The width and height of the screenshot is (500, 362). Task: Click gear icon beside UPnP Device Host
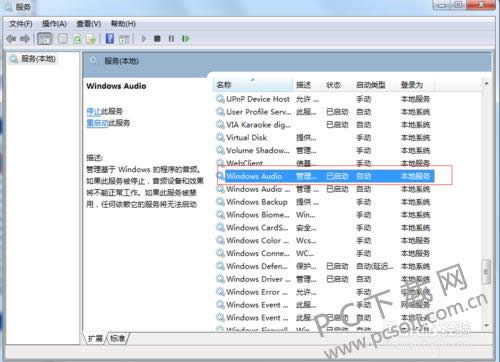220,99
